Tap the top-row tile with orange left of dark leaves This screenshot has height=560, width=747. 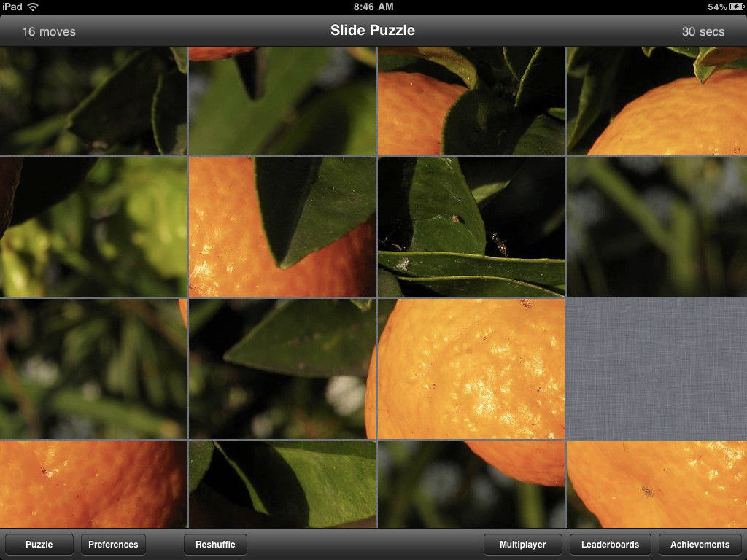(x=471, y=101)
